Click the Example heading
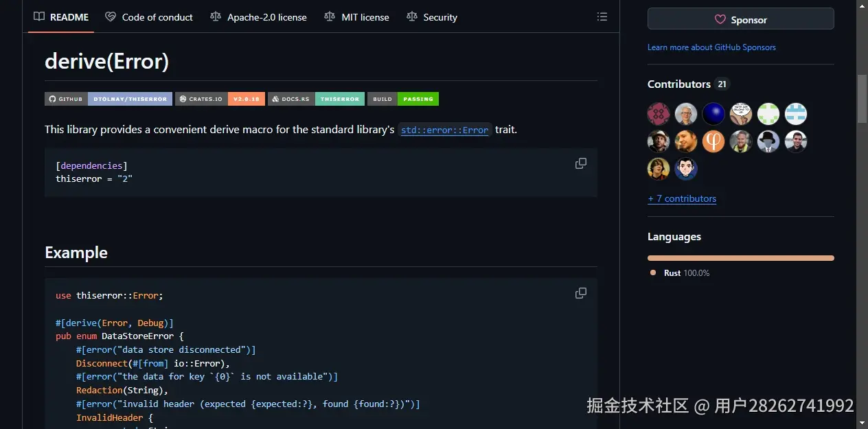The width and height of the screenshot is (868, 429). (76, 253)
